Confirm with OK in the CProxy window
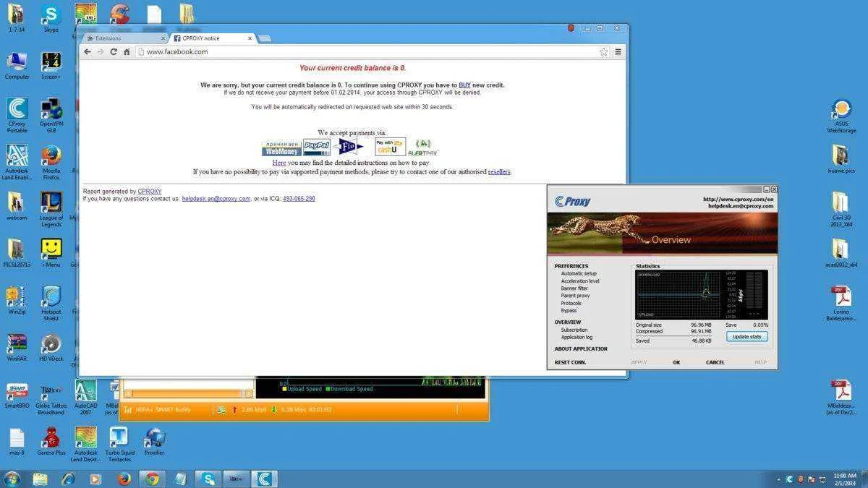Screen dimensions: 868x488 tap(676, 362)
